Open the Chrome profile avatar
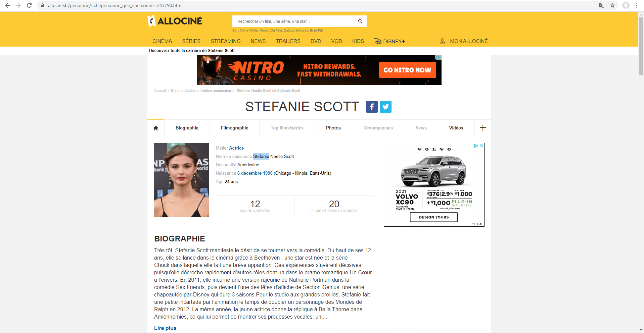Viewport: 644px width, 333px height. coord(626,5)
